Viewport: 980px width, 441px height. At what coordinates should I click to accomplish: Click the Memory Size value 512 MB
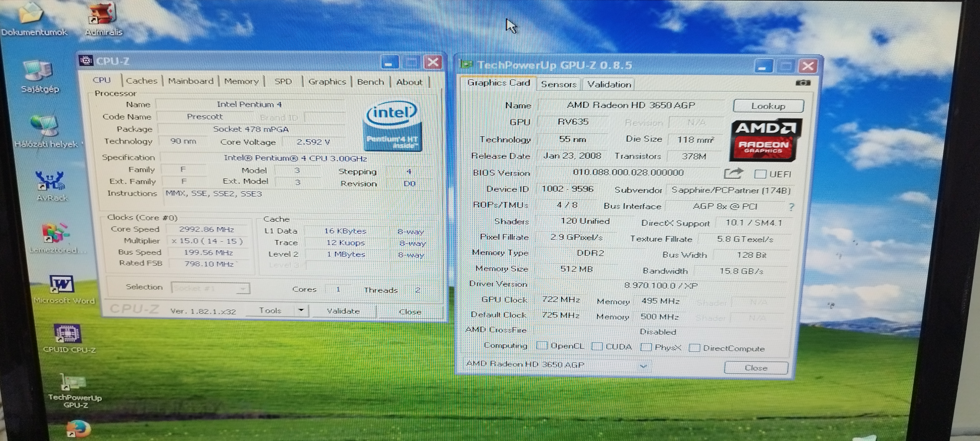tap(577, 269)
